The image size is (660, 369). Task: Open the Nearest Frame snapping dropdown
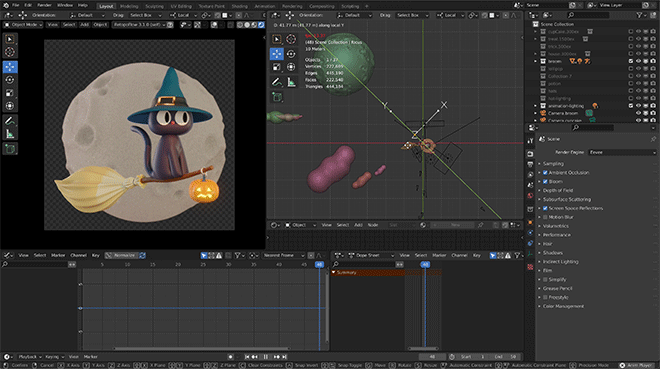[283, 255]
